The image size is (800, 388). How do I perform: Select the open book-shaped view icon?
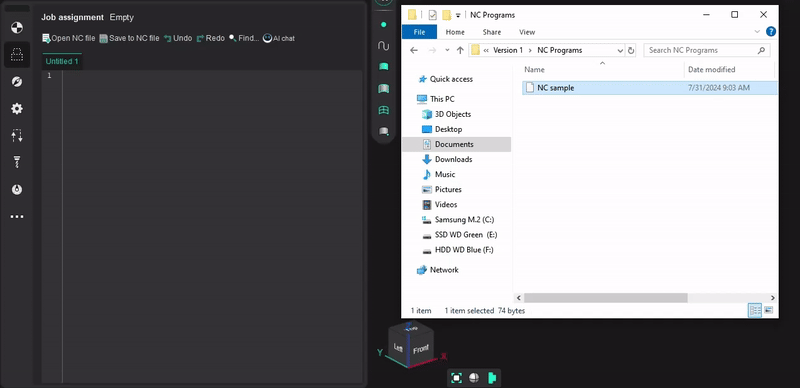(384, 89)
